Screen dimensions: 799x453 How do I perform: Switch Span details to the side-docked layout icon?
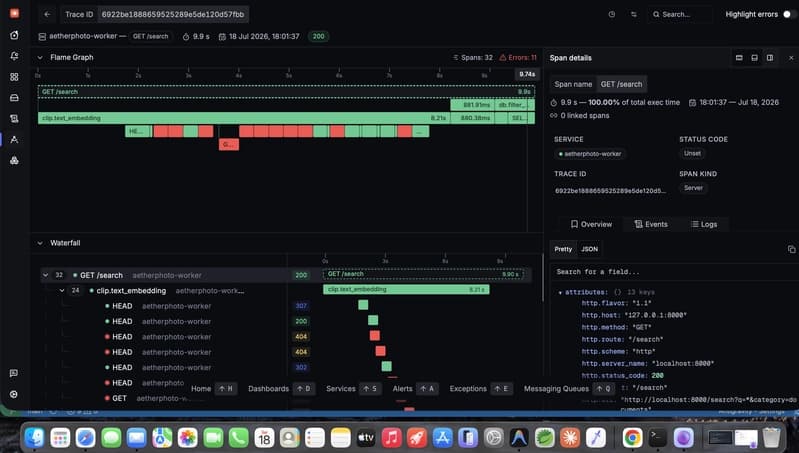pyautogui.click(x=770, y=58)
